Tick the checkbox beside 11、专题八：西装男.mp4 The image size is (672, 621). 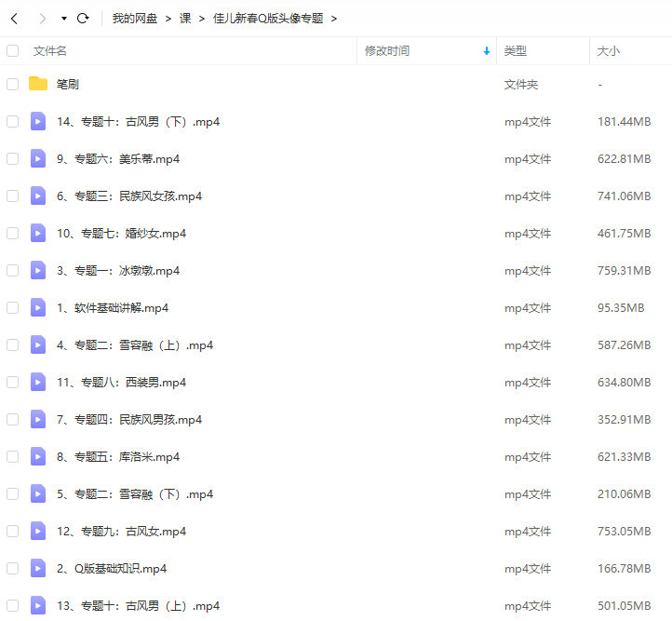13,382
